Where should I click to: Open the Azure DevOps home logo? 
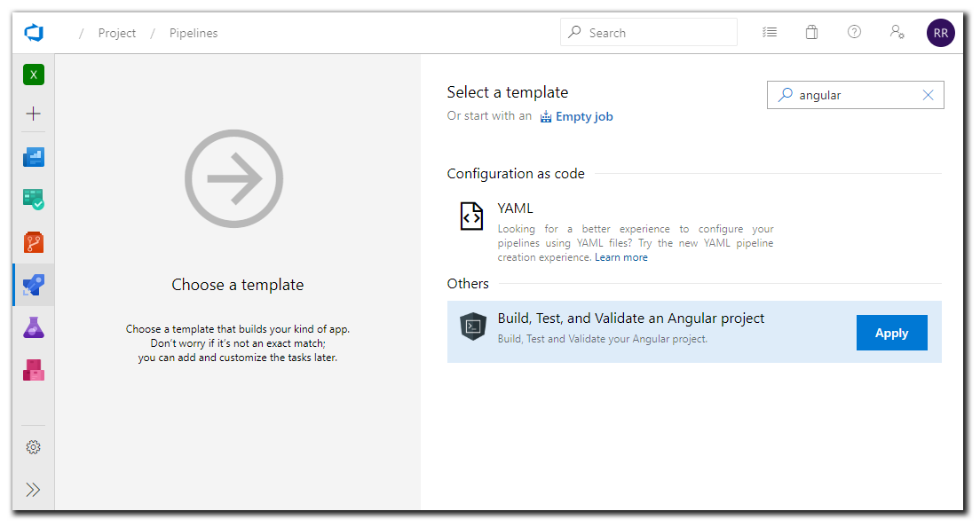[x=34, y=33]
